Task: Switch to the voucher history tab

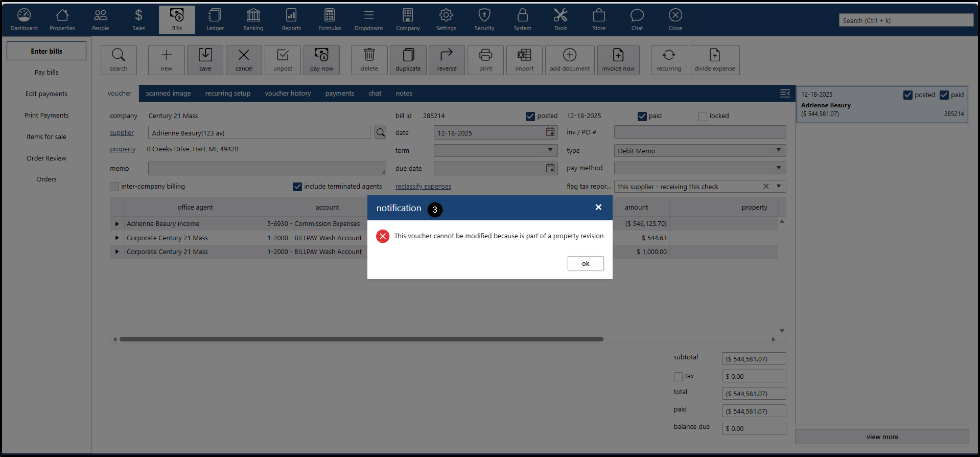Action: [x=288, y=94]
